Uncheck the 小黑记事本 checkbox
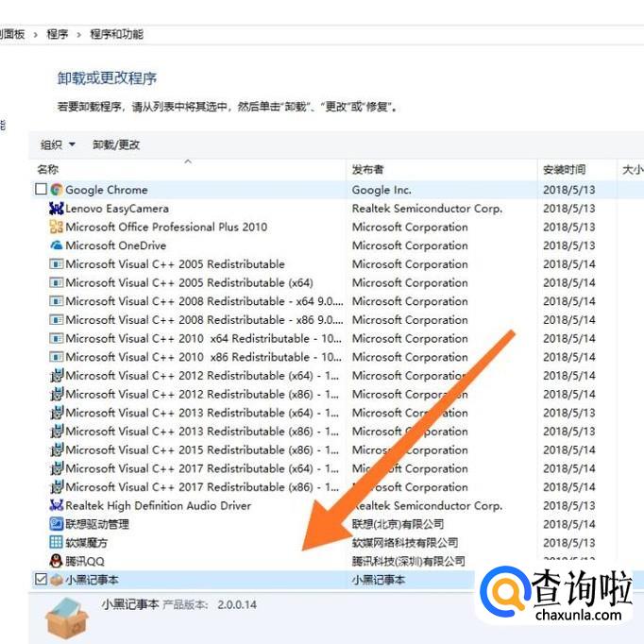This screenshot has width=644, height=644. pyautogui.click(x=41, y=580)
